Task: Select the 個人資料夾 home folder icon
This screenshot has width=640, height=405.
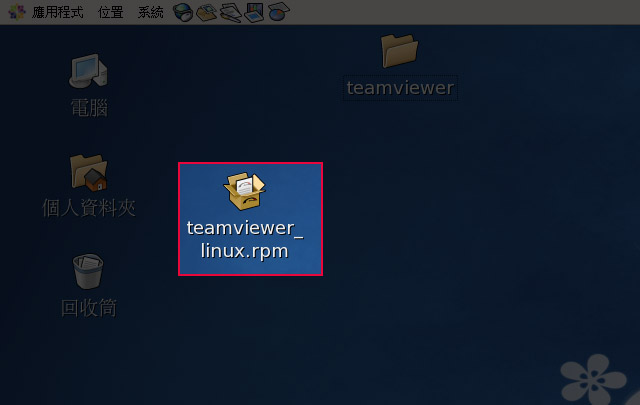Action: click(x=89, y=172)
